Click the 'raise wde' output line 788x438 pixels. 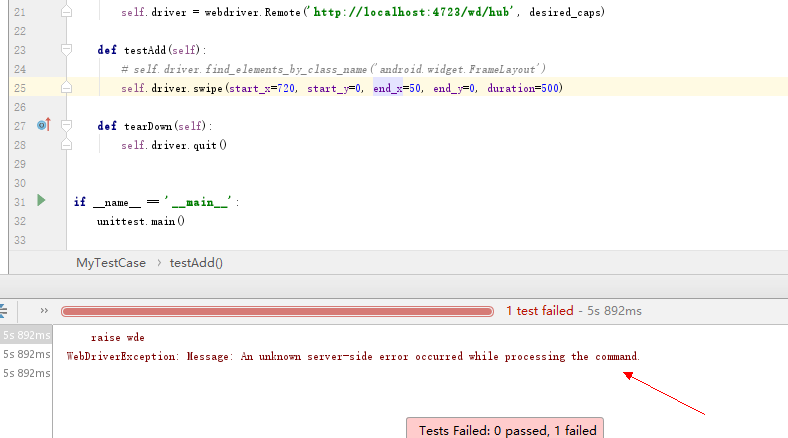tap(118, 338)
